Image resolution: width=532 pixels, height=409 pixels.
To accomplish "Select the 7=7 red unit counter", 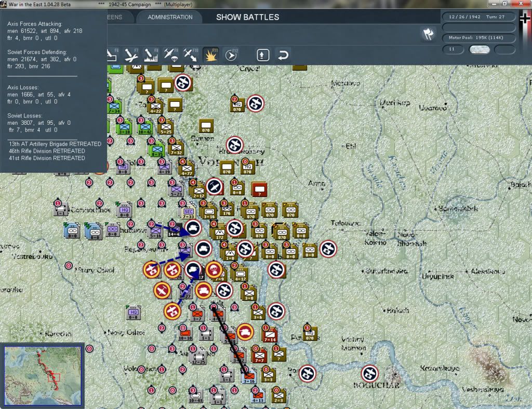I will pyautogui.click(x=260, y=355).
